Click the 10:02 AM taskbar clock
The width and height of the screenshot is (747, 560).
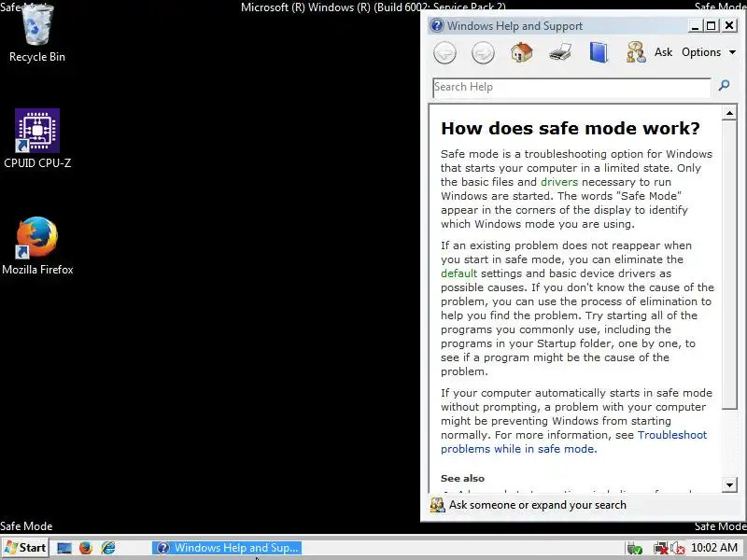point(714,548)
